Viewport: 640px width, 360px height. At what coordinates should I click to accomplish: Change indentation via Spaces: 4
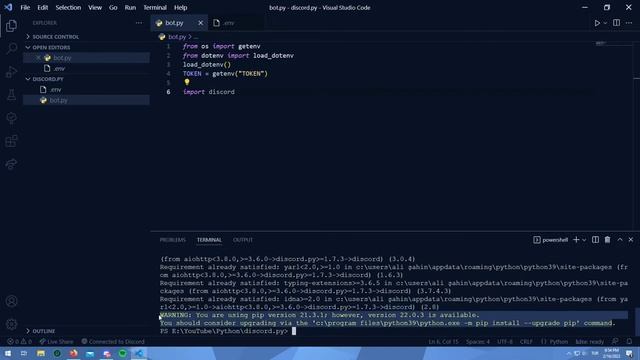[478, 341]
